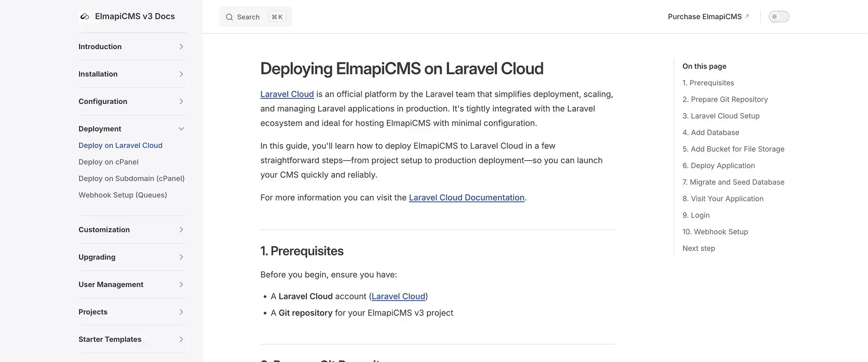Click the Upgrading sidebar heading
This screenshot has width=868, height=362.
click(97, 257)
